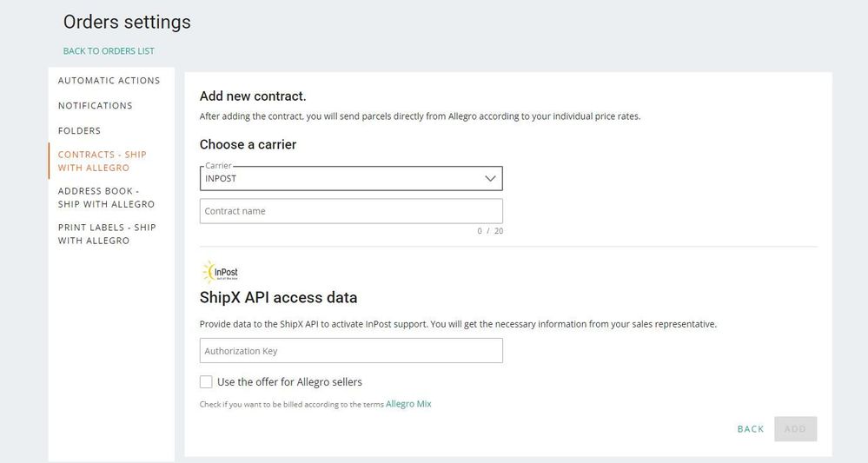Click the ShipX API access data heading

278,298
